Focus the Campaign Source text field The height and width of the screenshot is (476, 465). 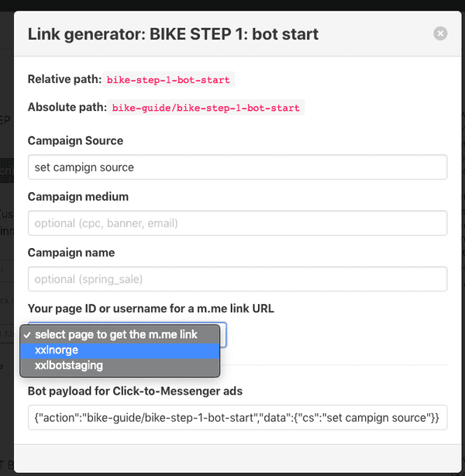pyautogui.click(x=237, y=167)
